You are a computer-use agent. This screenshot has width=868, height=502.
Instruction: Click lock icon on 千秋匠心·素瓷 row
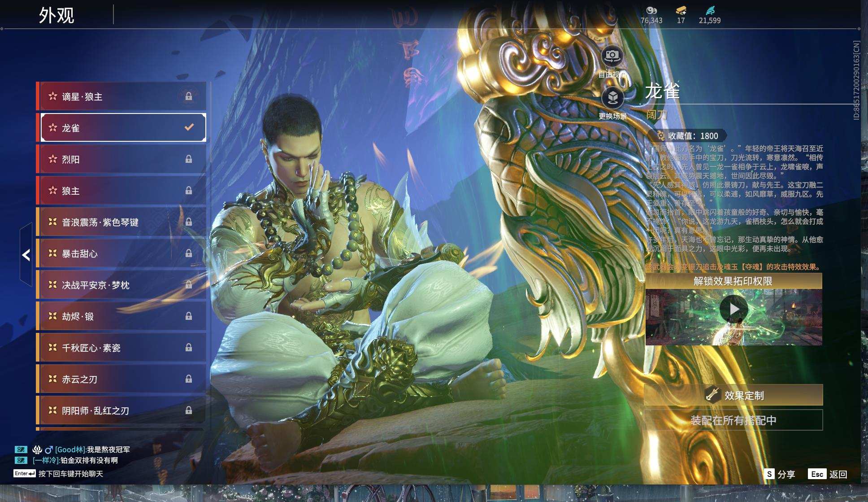(x=189, y=347)
